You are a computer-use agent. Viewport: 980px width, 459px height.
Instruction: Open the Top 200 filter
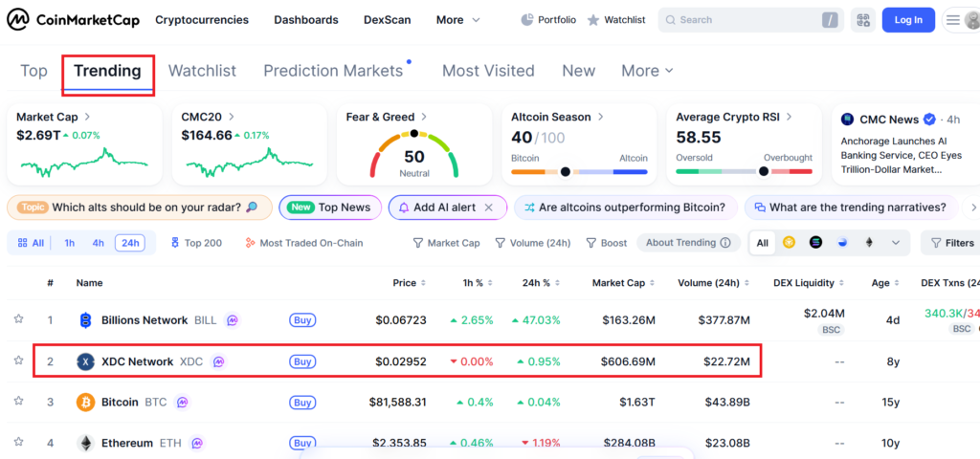click(x=196, y=243)
